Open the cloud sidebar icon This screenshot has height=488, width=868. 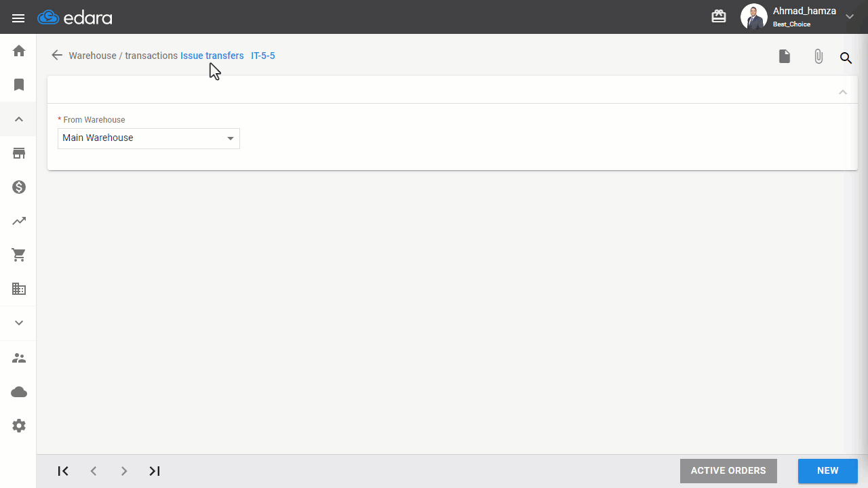click(19, 392)
